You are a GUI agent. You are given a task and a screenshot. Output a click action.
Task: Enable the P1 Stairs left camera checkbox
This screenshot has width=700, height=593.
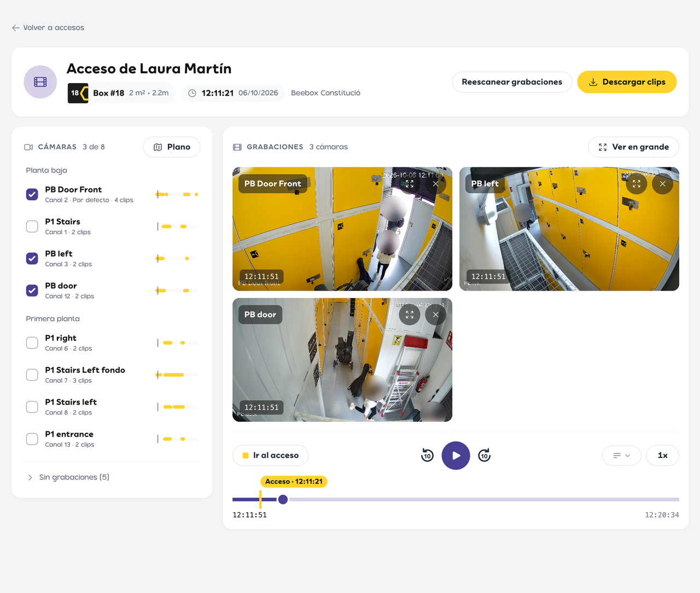(x=32, y=407)
